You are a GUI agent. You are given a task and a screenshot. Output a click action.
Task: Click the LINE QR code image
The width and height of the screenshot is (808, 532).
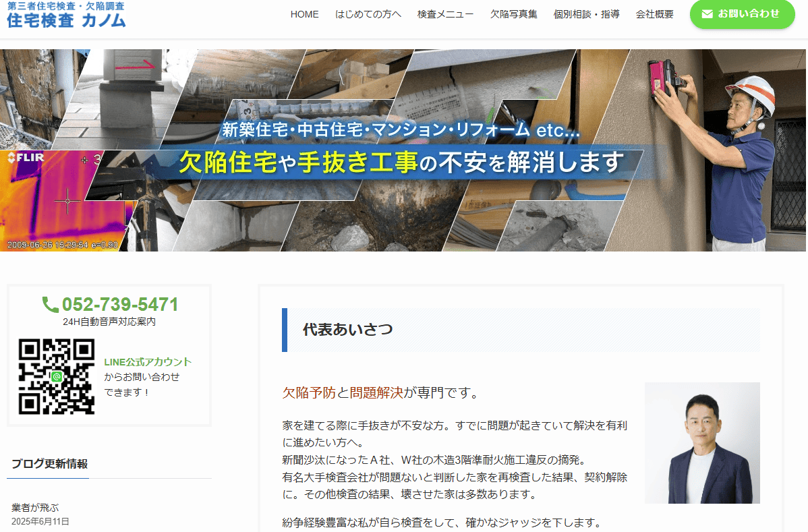coord(57,376)
